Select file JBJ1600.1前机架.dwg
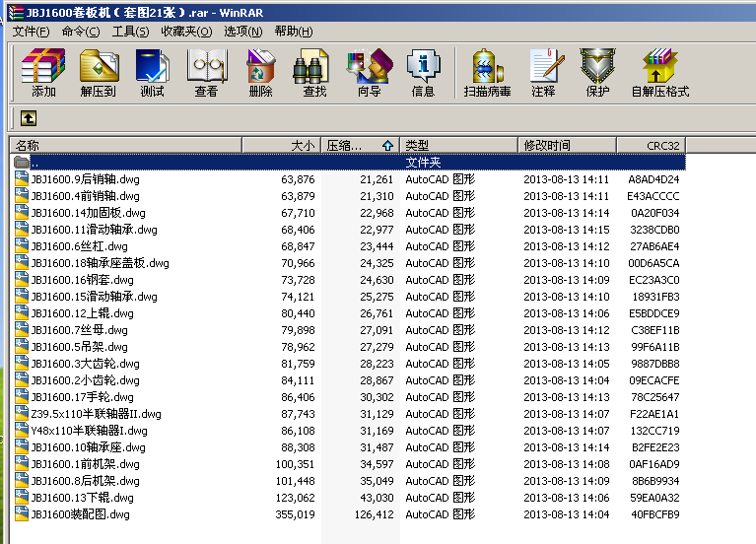 tap(86, 464)
